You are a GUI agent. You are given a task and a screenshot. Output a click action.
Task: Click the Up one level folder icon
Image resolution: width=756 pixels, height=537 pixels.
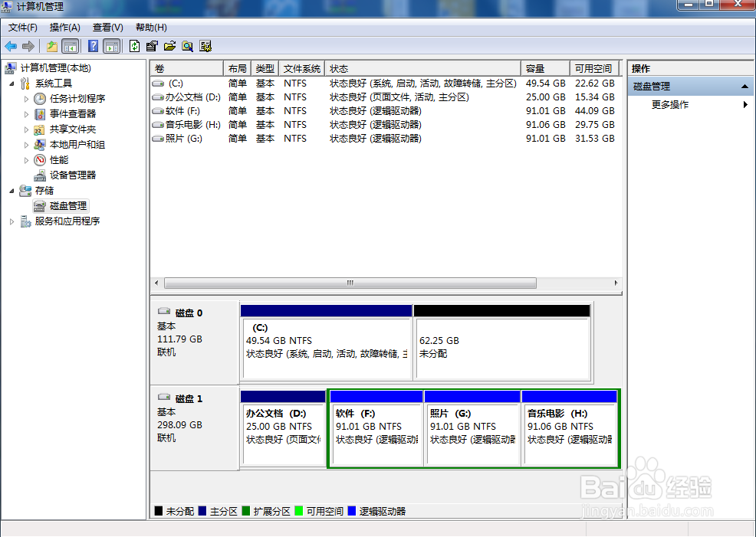point(51,46)
